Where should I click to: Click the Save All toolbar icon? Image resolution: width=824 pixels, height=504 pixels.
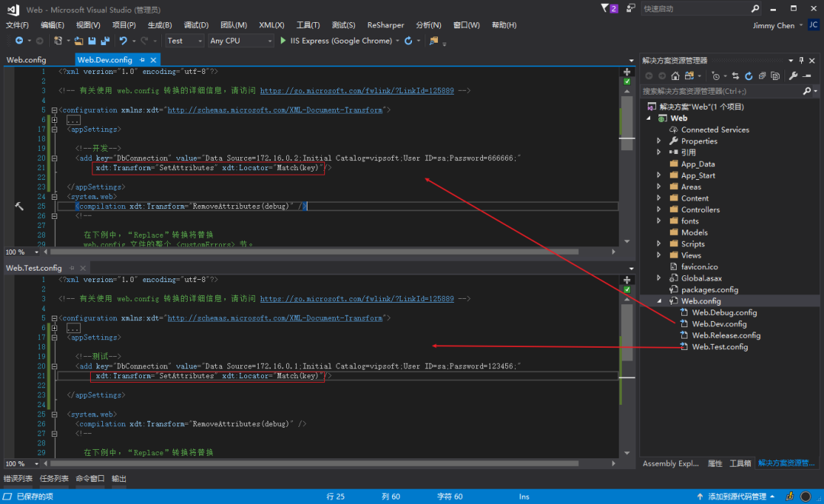tap(105, 40)
